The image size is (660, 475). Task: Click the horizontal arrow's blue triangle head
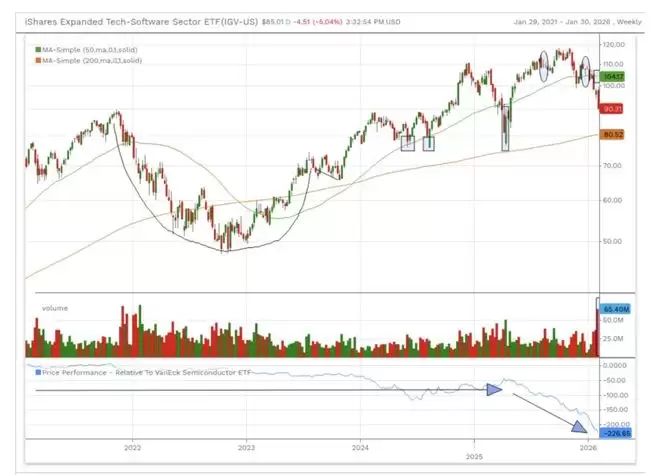pyautogui.click(x=493, y=389)
